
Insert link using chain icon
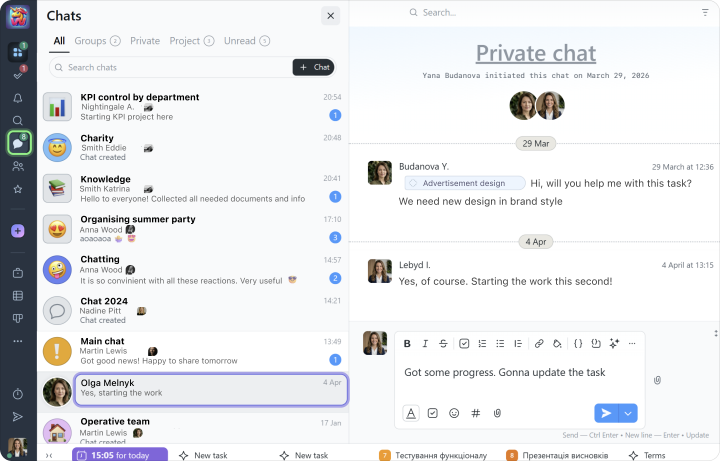pos(539,344)
